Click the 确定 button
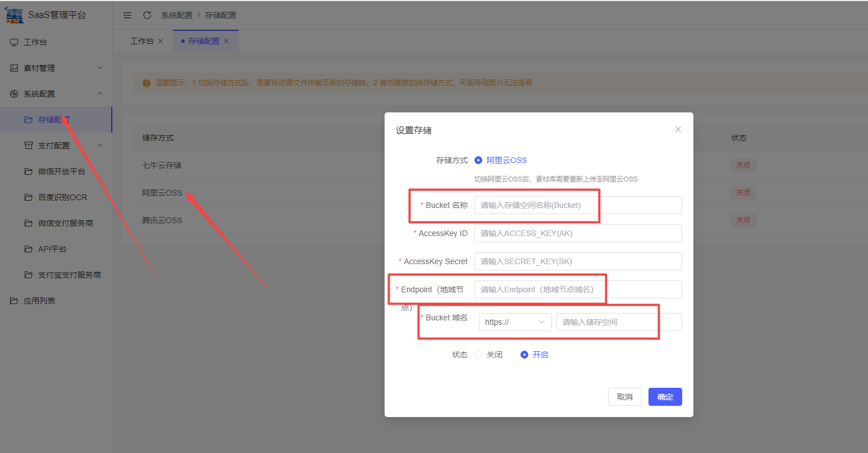The width and height of the screenshot is (868, 453). tap(665, 397)
